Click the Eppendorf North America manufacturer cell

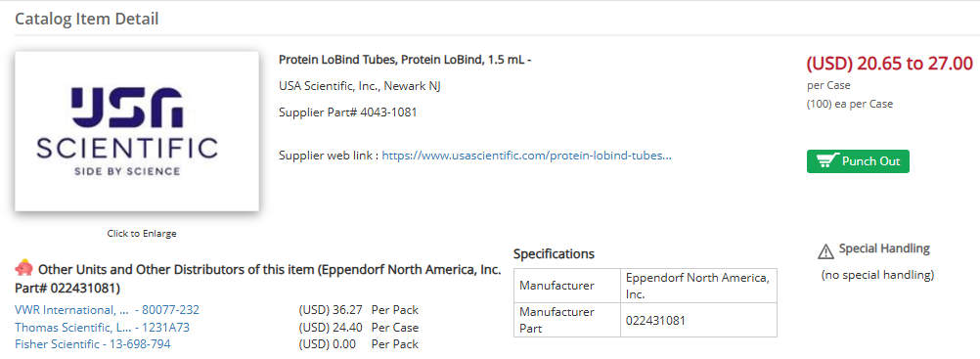tap(698, 286)
